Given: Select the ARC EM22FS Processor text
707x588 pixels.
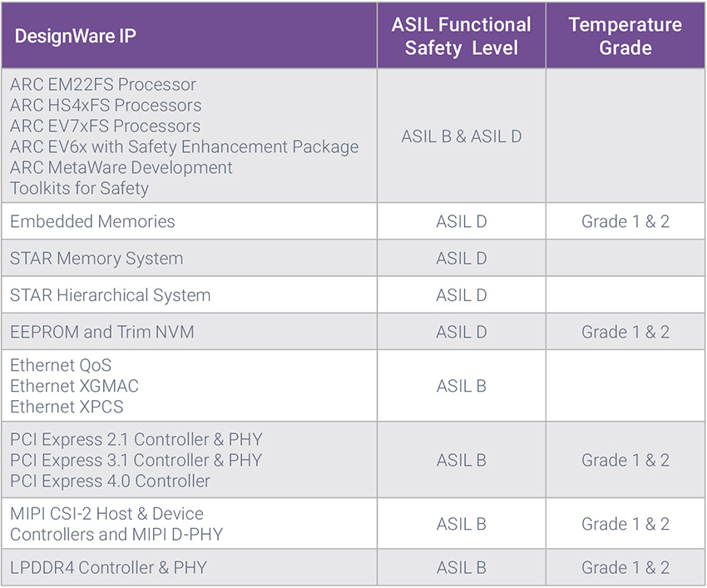Looking at the screenshot, I should coord(103,85).
